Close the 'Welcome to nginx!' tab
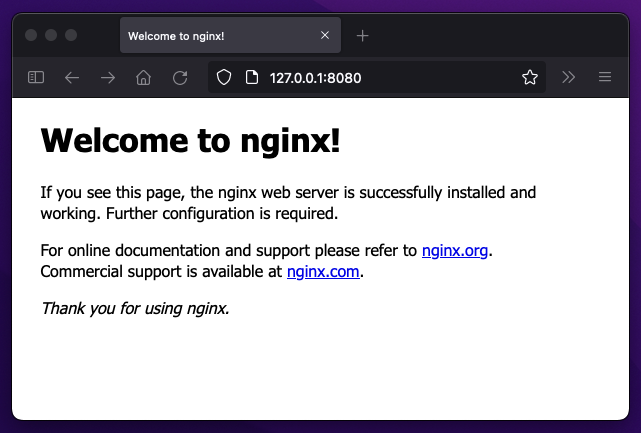The width and height of the screenshot is (641, 433). coord(325,35)
